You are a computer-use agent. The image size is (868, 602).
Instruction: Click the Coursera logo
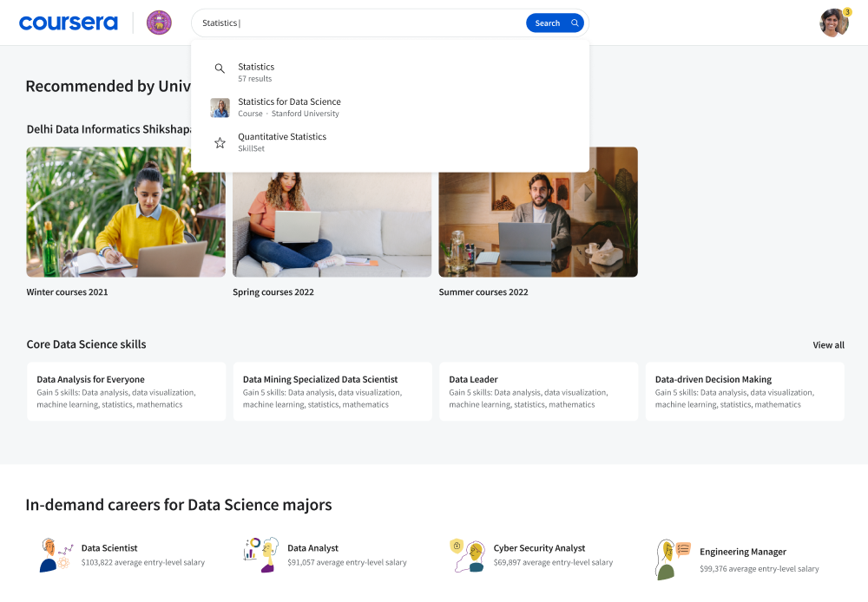pyautogui.click(x=68, y=23)
